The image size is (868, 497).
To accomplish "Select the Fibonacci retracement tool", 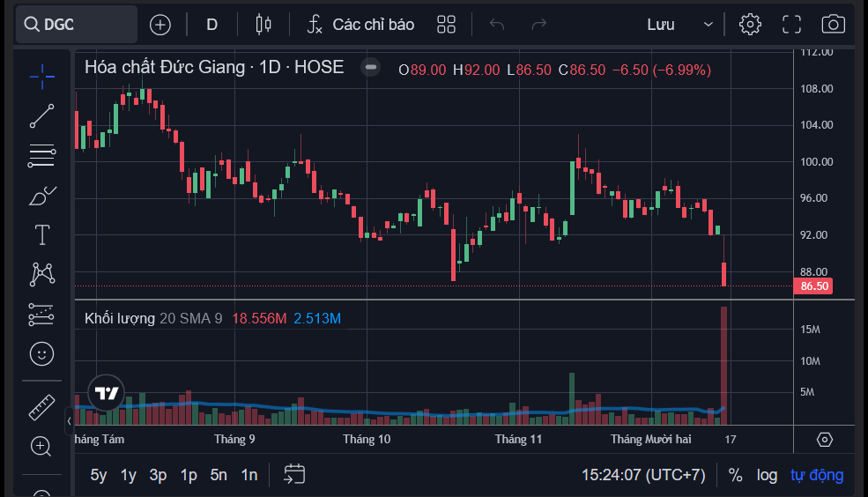I will pyautogui.click(x=41, y=155).
